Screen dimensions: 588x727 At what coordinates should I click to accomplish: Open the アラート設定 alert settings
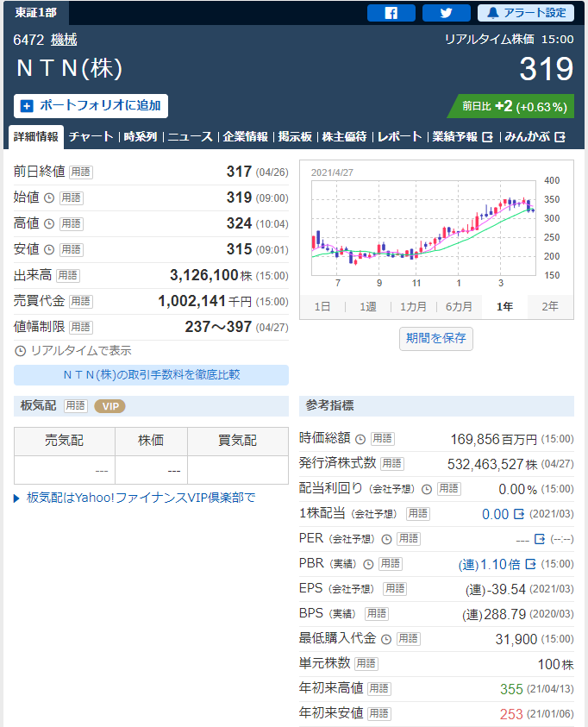(525, 13)
